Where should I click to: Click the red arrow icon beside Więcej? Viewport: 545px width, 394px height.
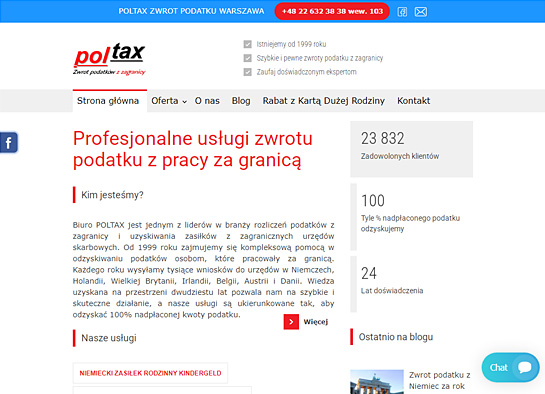coord(291,322)
